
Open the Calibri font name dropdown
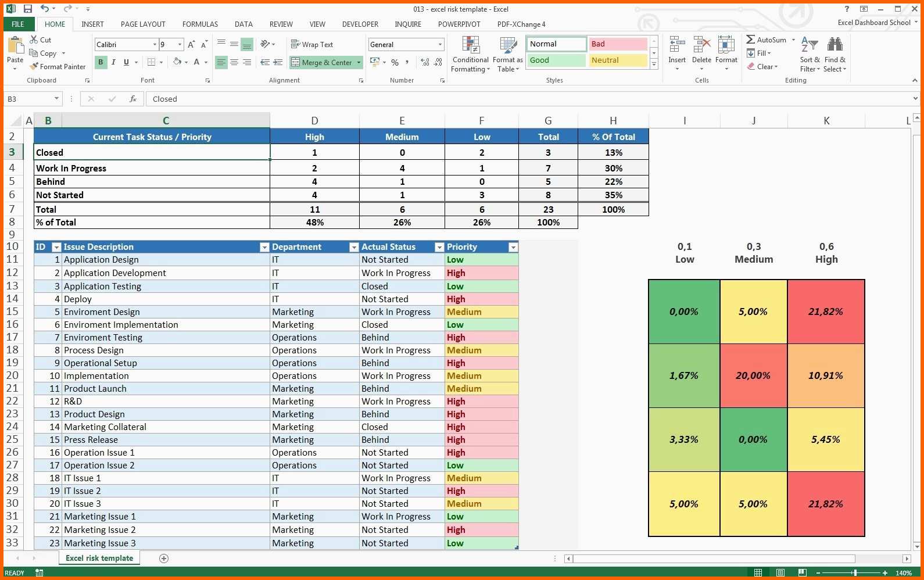(x=155, y=44)
